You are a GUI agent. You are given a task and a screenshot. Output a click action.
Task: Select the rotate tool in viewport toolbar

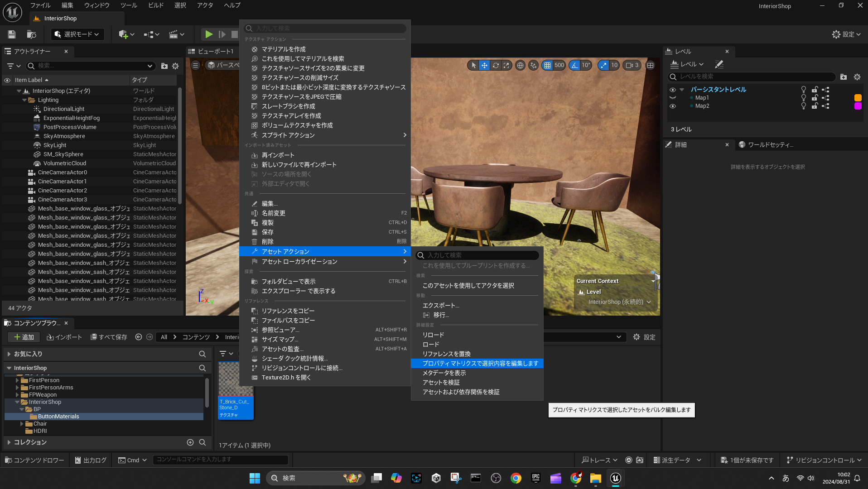496,65
